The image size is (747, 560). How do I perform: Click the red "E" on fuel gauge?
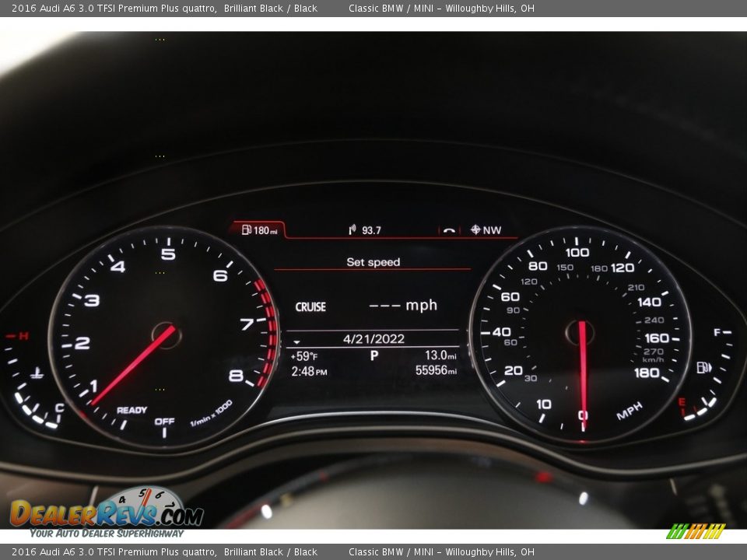(x=682, y=402)
